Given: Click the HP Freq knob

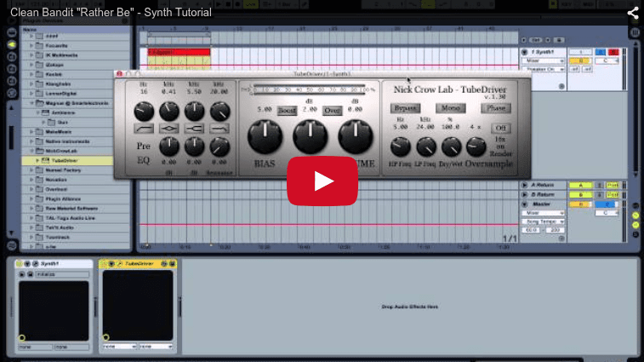Looking at the screenshot, I should point(401,147).
